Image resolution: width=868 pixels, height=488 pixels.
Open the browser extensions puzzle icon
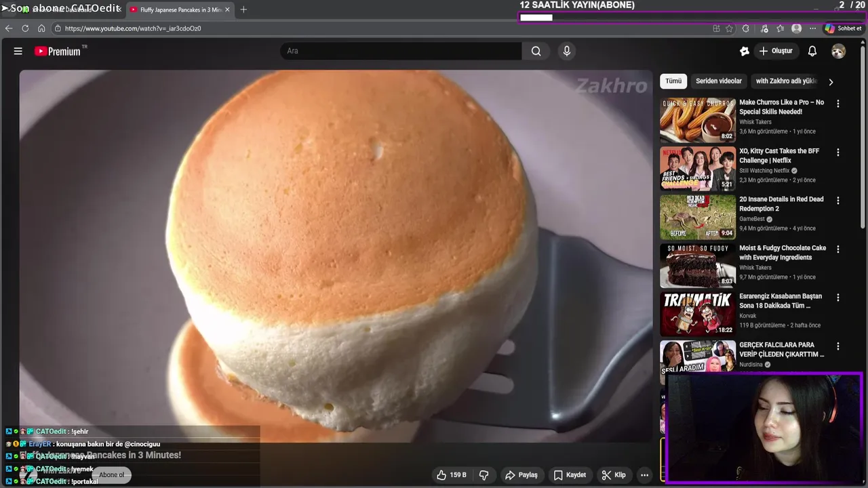[x=746, y=28]
